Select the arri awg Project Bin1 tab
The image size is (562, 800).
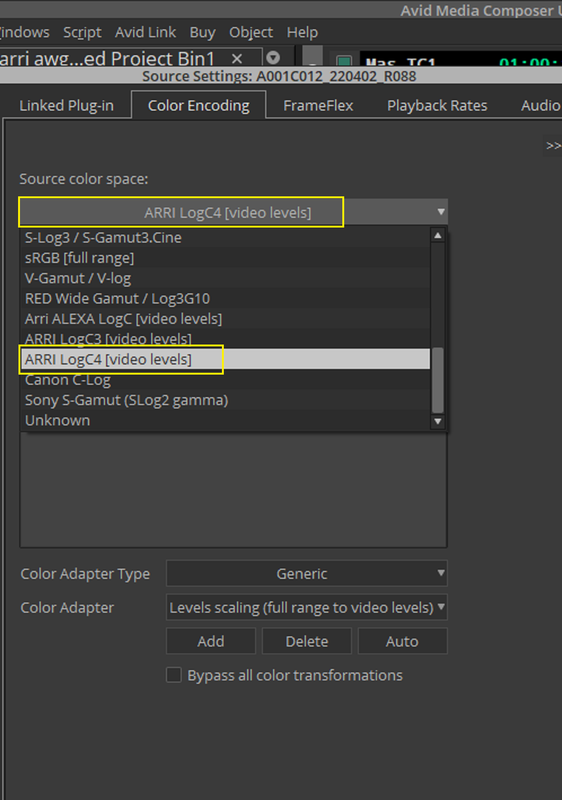[x=107, y=59]
